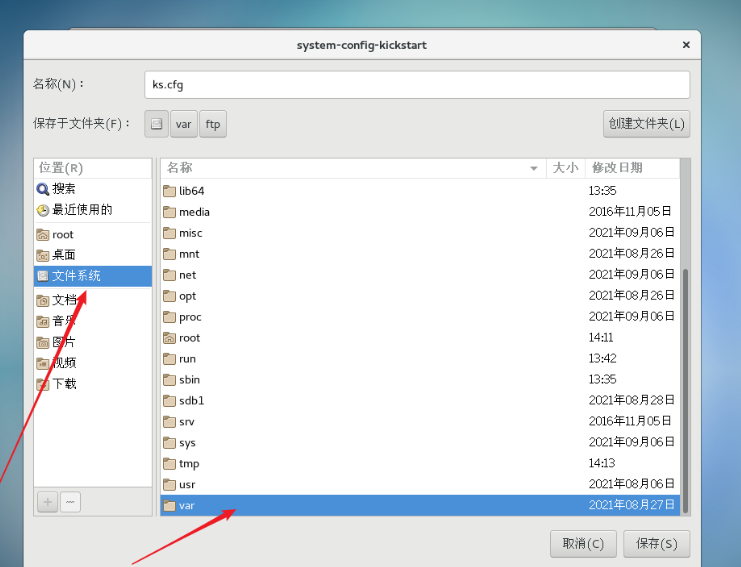
Task: Click the root home folder icon in sidebar
Action: tap(43, 234)
